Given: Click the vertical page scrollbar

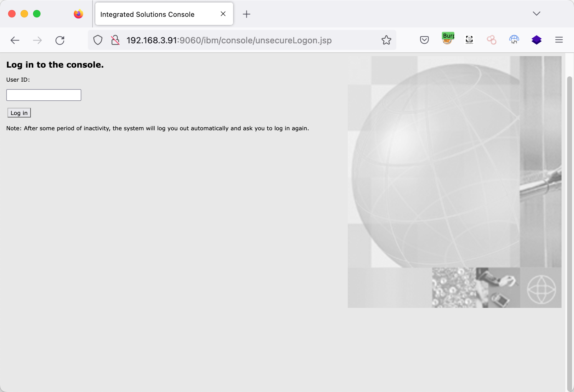Looking at the screenshot, I should [x=569, y=218].
